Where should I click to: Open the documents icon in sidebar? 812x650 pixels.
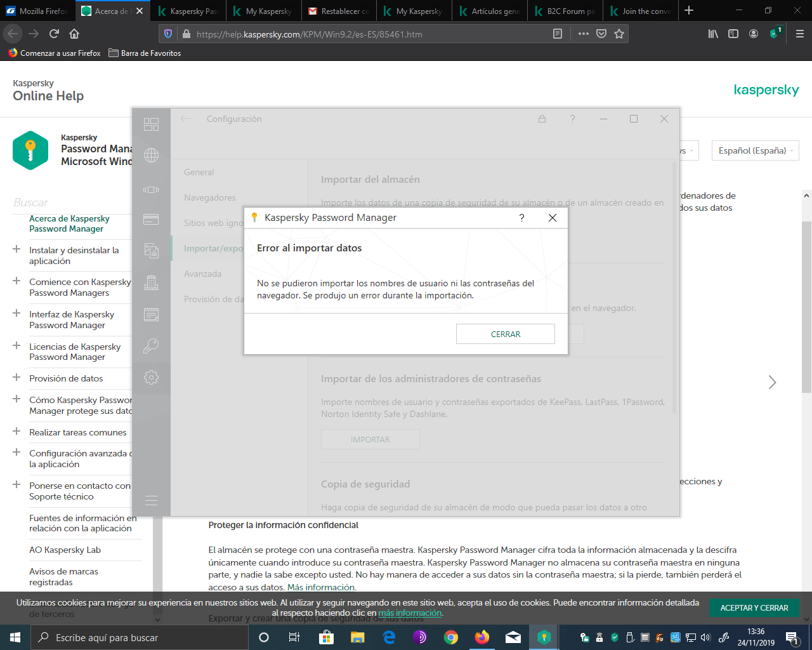151,250
